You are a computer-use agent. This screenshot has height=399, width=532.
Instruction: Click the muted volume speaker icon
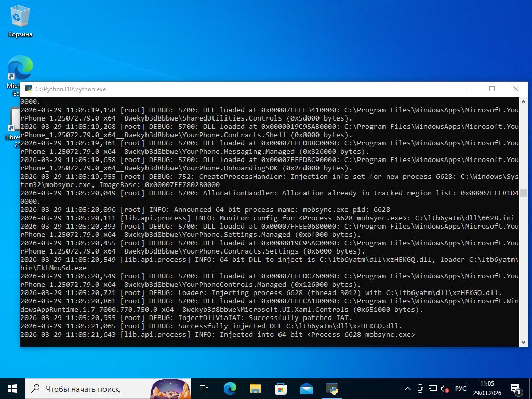(445, 388)
